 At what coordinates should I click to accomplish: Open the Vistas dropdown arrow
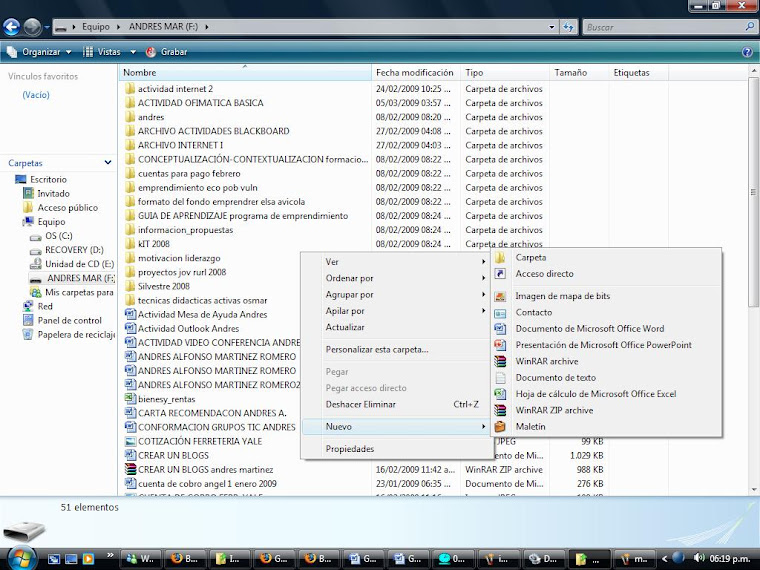133,52
